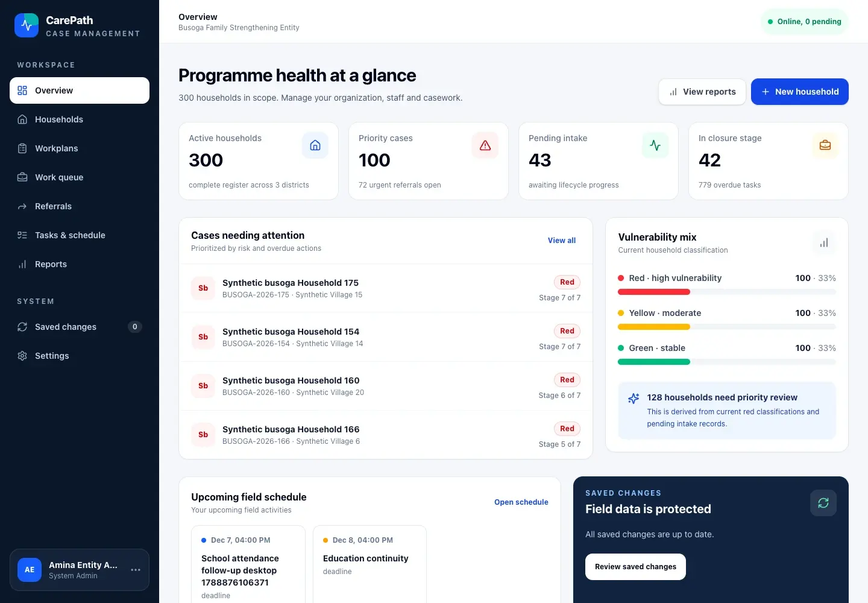Click the Overview grid icon in sidebar
The image size is (868, 603).
pos(22,90)
